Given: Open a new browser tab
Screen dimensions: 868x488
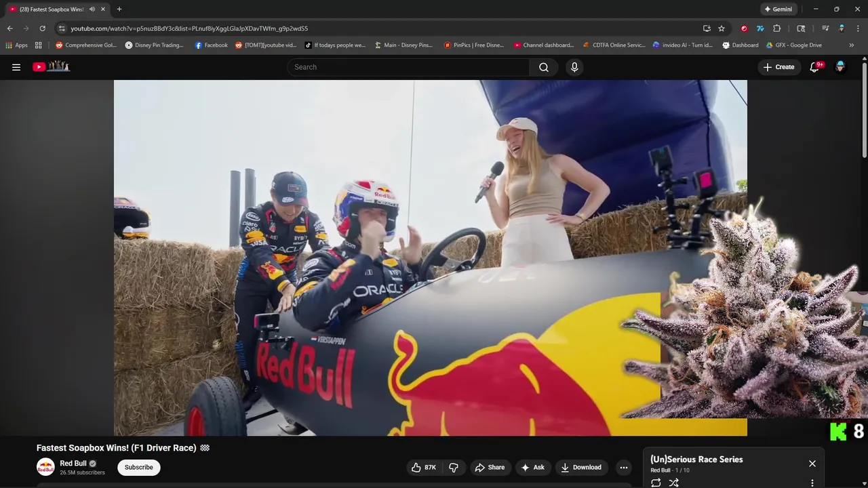Looking at the screenshot, I should pyautogui.click(x=119, y=9).
